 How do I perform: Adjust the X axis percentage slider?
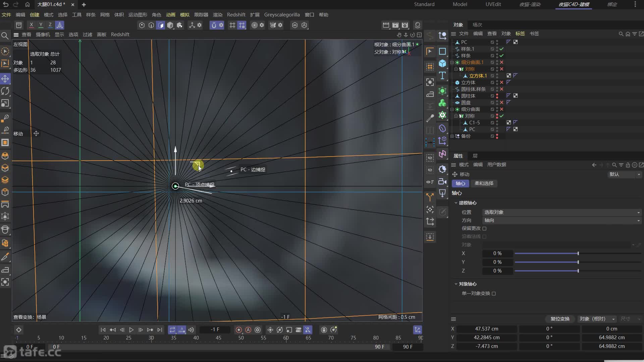point(578,253)
